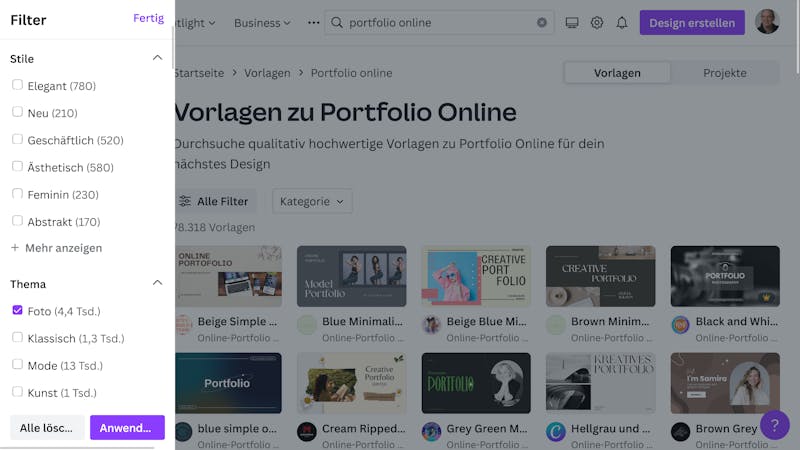Image resolution: width=800 pixels, height=450 pixels.
Task: Open the notifications bell icon
Action: [x=621, y=22]
